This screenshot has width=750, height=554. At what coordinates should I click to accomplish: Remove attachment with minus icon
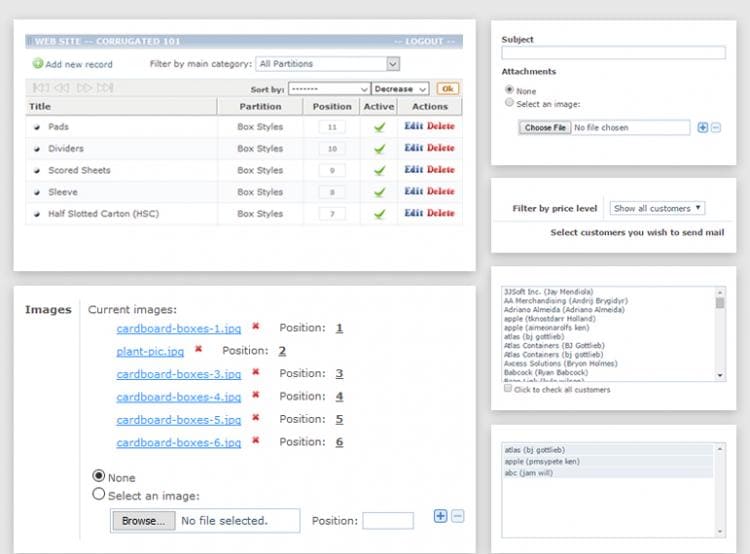point(716,127)
